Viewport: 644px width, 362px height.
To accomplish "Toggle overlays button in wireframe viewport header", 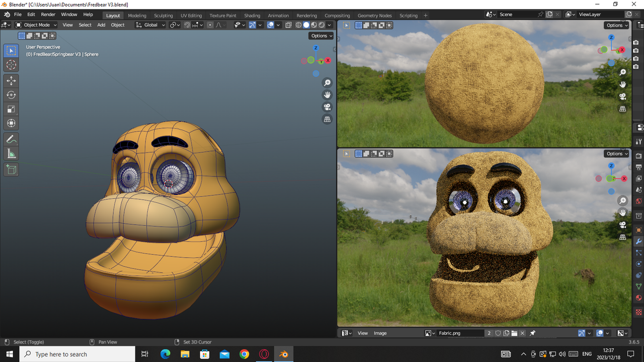I will [271, 25].
